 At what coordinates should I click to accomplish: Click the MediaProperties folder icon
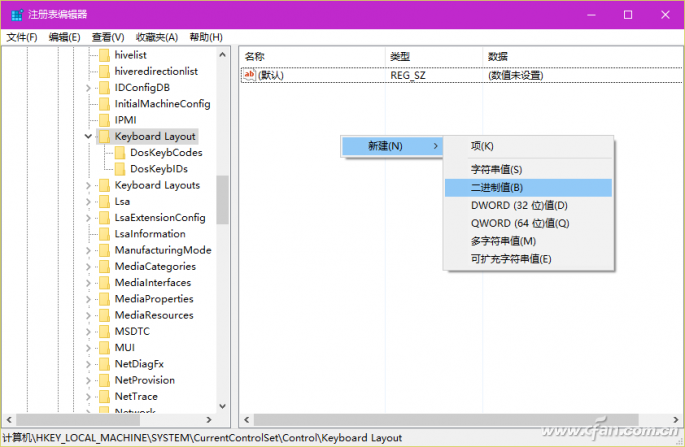coord(104,299)
